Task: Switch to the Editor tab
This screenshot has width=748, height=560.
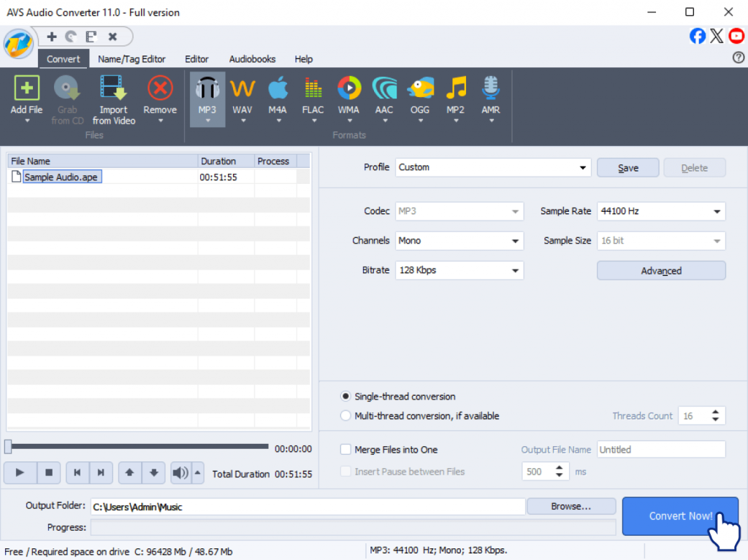Action: [x=196, y=59]
